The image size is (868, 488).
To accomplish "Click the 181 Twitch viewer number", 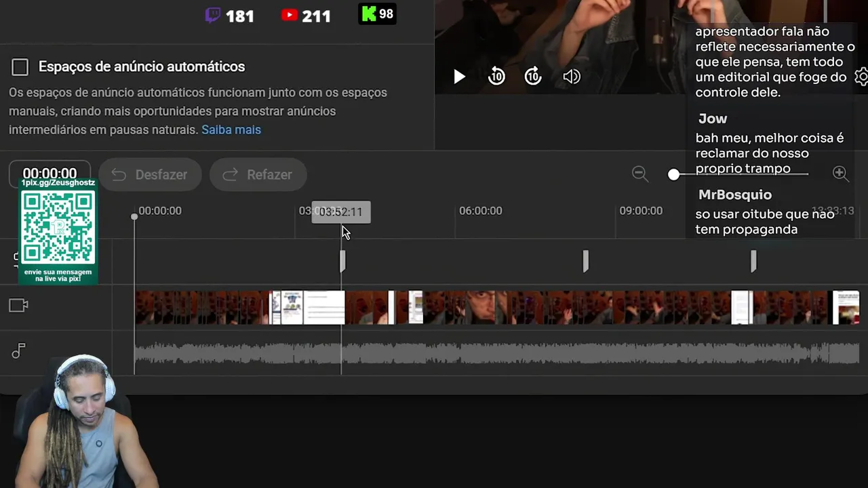I will tap(239, 16).
